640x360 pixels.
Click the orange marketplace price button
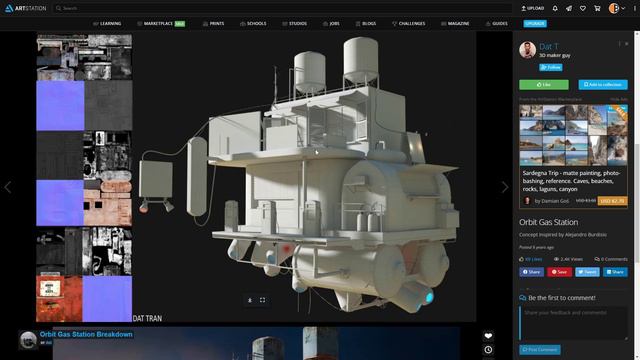pos(612,201)
